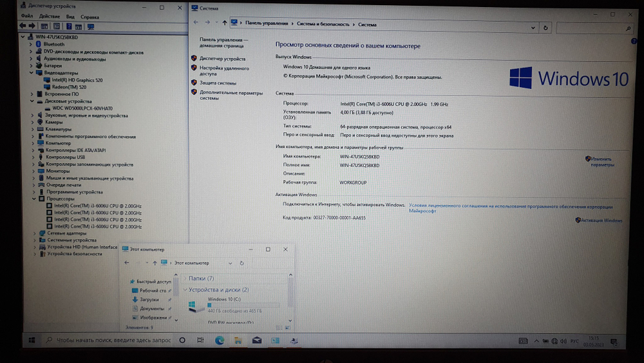Click the help icon in Device Manager toolbar
Image resolution: width=644 pixels, height=363 pixels.
(69, 26)
